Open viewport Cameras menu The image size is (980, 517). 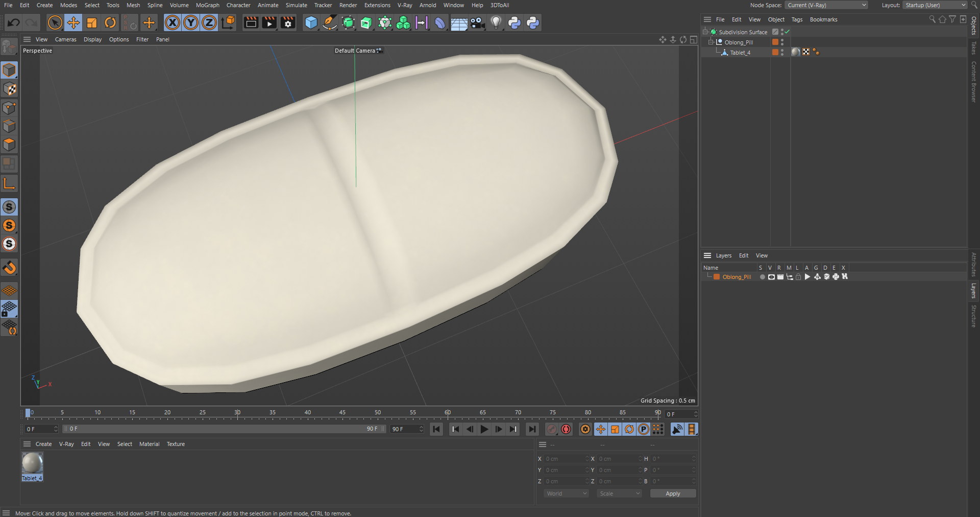(65, 39)
